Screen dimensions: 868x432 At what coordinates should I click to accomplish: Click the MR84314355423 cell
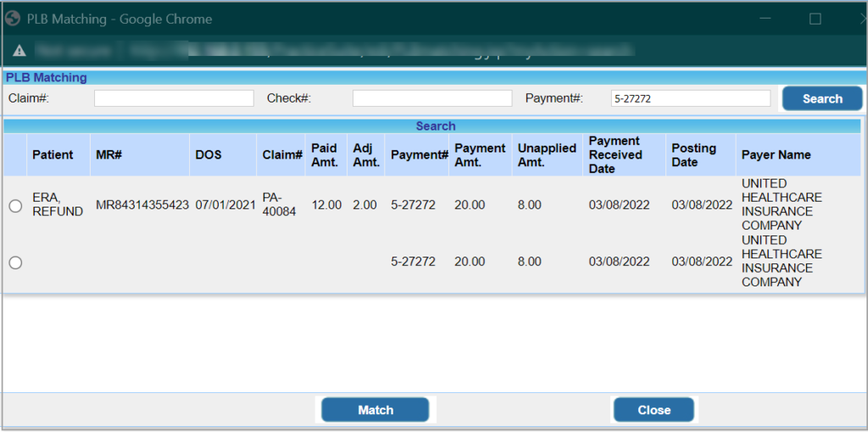(x=142, y=205)
